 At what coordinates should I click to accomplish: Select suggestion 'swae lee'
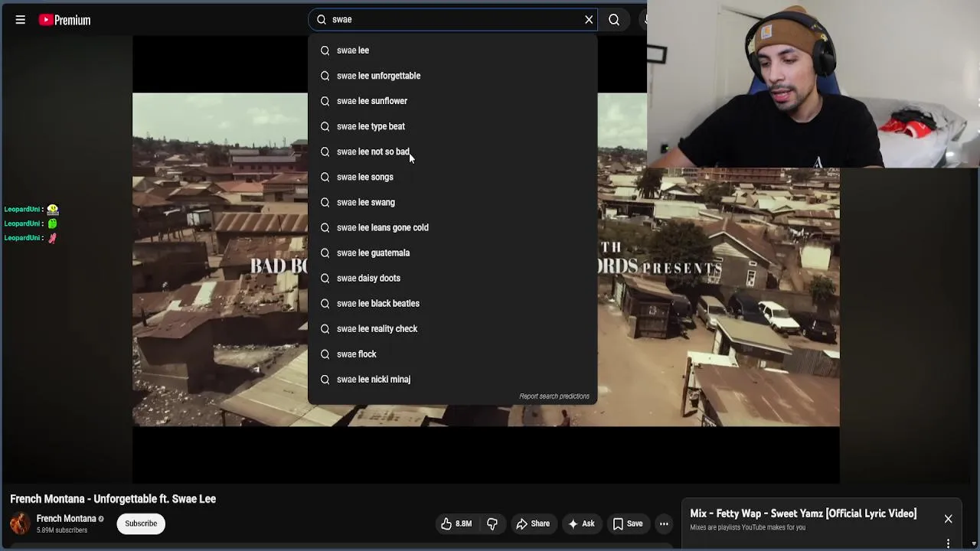(452, 51)
